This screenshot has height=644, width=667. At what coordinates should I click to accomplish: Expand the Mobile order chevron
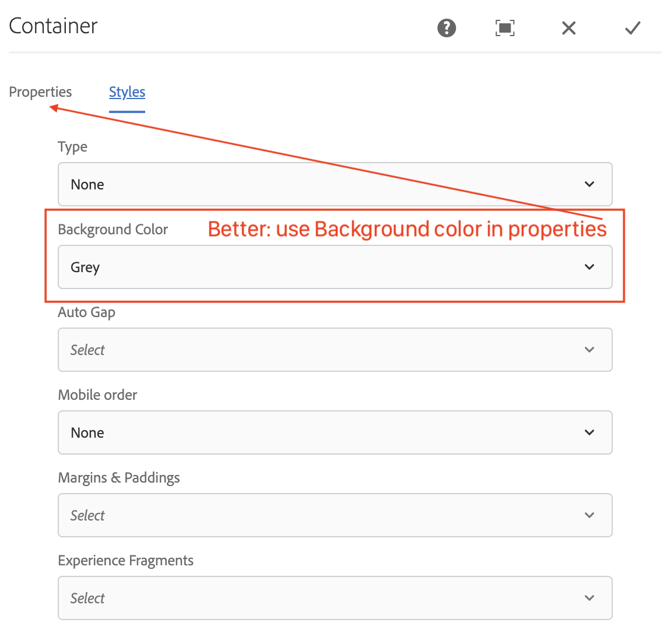(x=589, y=432)
